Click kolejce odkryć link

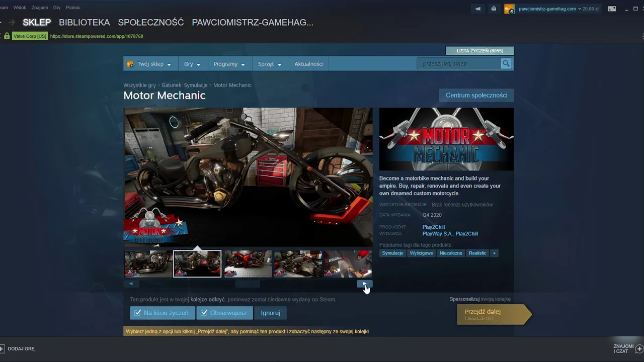pyautogui.click(x=207, y=300)
